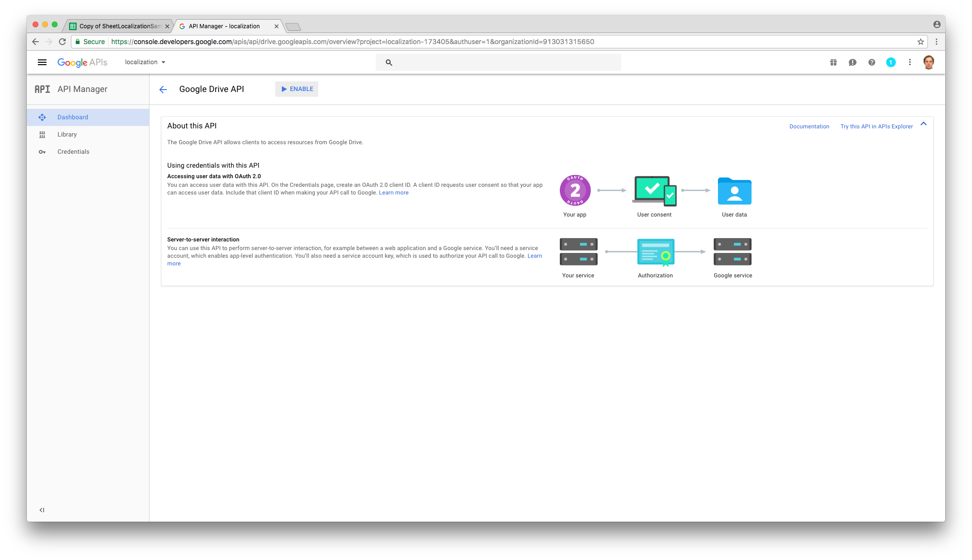Click the user profile avatar
972x560 pixels.
(928, 62)
